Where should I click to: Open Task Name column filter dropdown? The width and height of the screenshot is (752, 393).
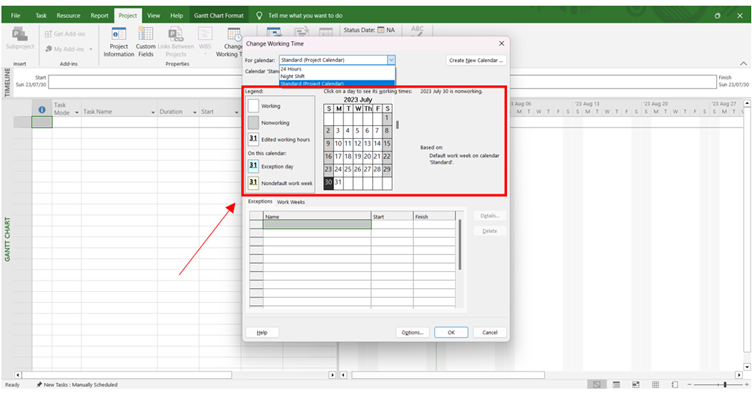153,112
